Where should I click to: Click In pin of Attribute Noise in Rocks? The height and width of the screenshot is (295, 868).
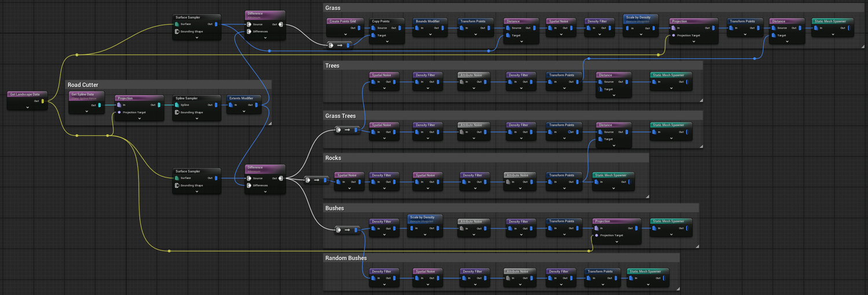(x=507, y=182)
